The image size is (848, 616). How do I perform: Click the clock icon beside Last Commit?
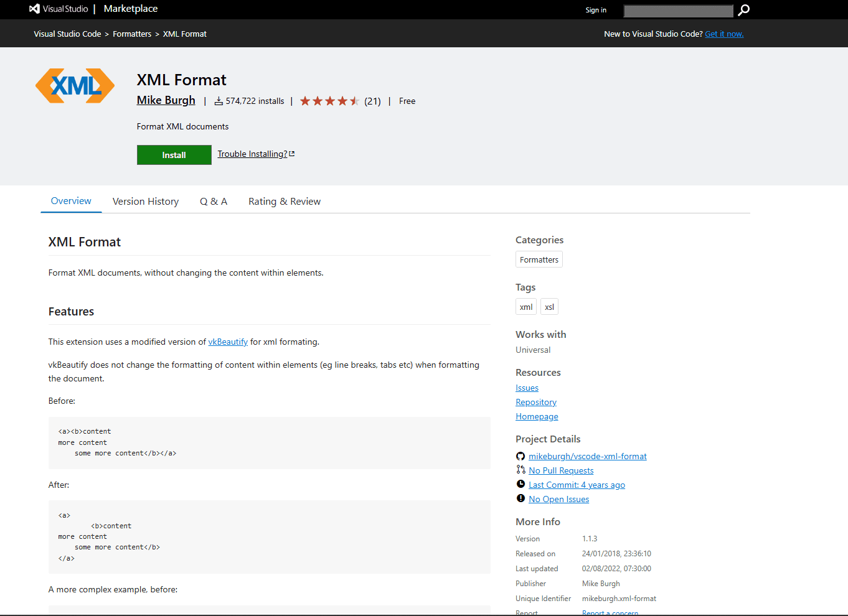521,484
